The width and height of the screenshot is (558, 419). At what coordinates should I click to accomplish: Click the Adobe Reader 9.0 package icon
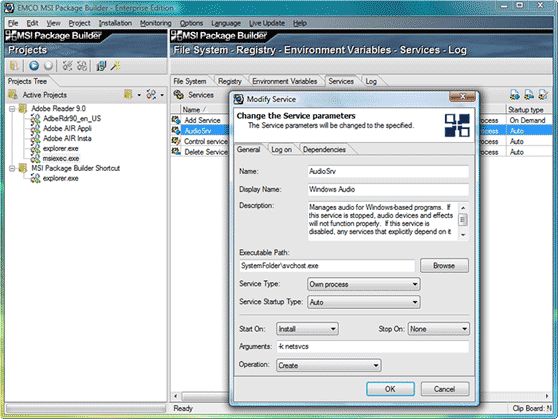coord(23,109)
